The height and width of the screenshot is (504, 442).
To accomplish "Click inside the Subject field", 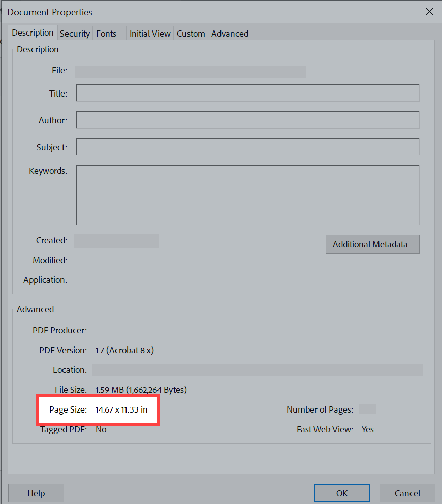I will [x=247, y=147].
